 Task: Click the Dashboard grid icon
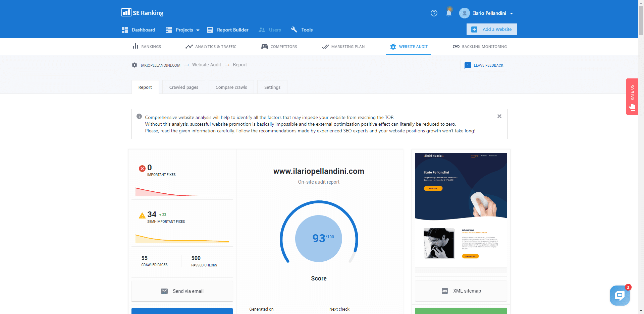(125, 30)
